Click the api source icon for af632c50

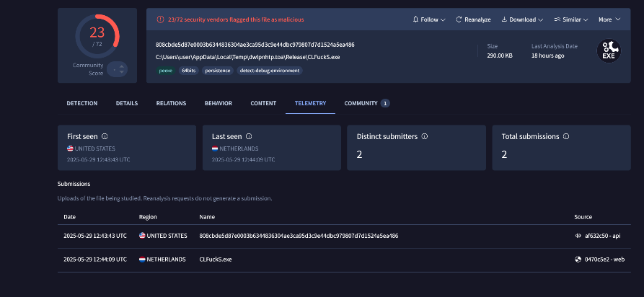click(x=578, y=236)
